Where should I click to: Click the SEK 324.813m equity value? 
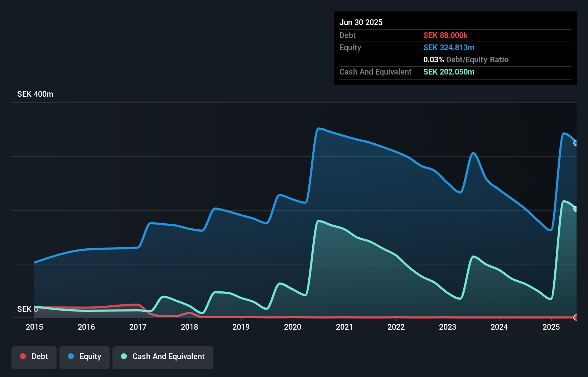449,47
